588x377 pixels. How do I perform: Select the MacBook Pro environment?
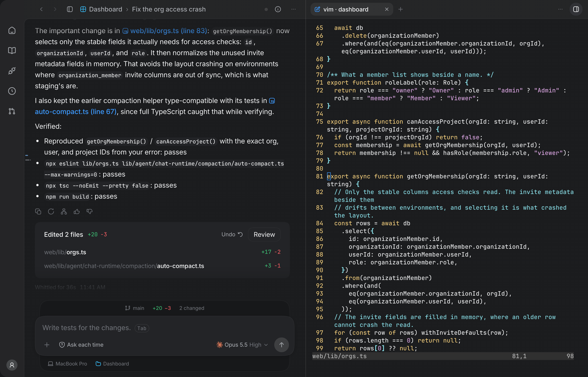(68, 364)
